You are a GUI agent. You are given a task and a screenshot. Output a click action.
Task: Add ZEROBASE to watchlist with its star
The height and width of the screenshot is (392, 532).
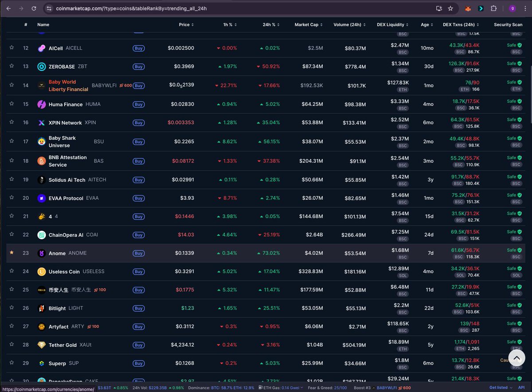coord(12,66)
